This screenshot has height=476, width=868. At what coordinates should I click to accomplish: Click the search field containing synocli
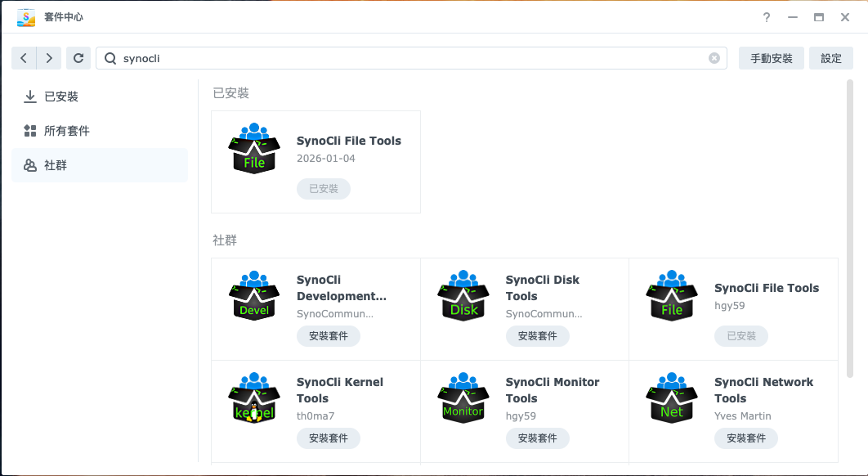coord(409,58)
